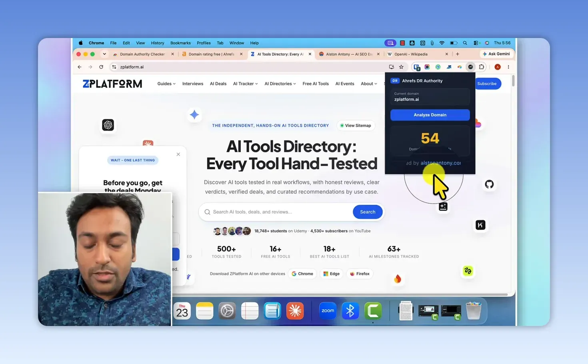Open the Chrome three-dot menu

(508, 67)
